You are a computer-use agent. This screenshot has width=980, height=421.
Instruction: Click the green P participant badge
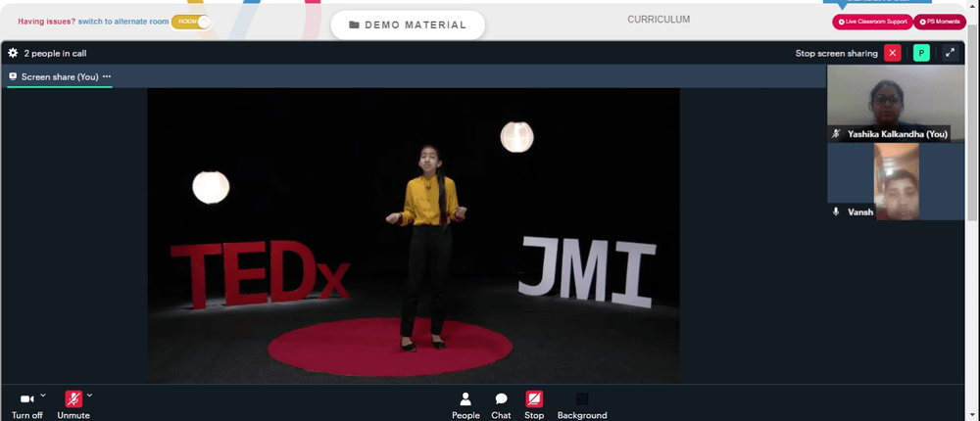coord(921,53)
